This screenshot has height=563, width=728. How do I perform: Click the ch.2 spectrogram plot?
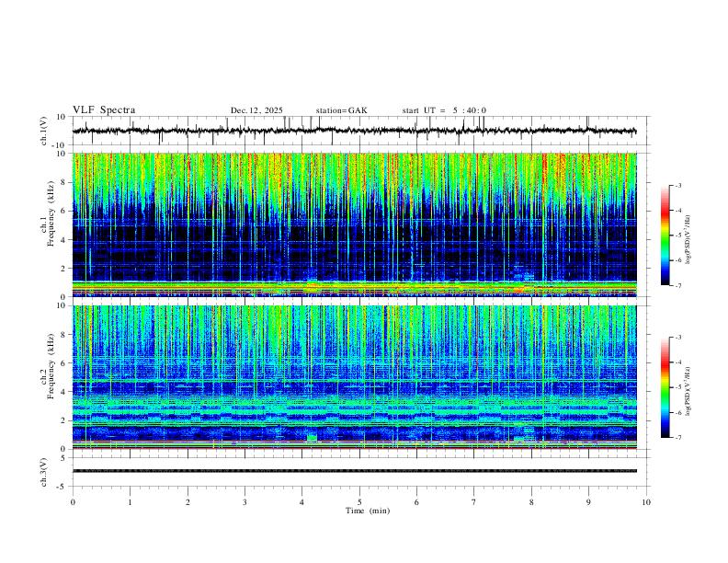(355, 377)
